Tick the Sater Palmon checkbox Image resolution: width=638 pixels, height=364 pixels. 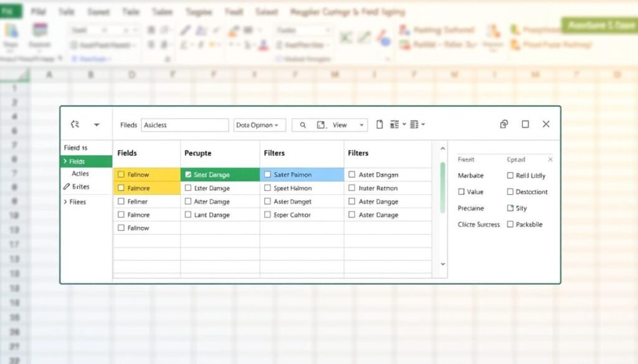(x=267, y=175)
